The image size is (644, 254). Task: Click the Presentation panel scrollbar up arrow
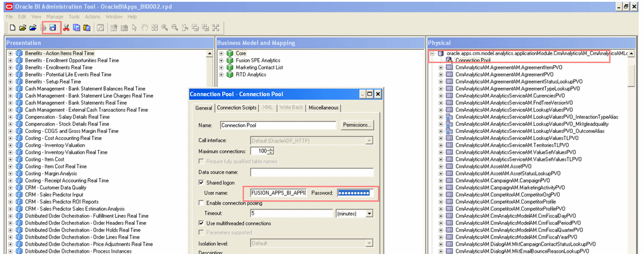click(x=210, y=53)
